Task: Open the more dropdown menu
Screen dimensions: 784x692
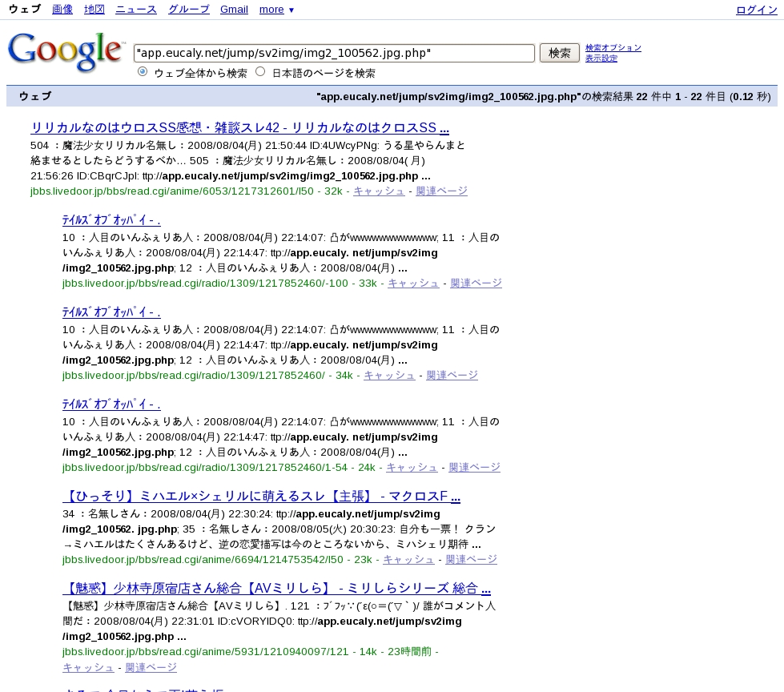Action: (x=276, y=10)
